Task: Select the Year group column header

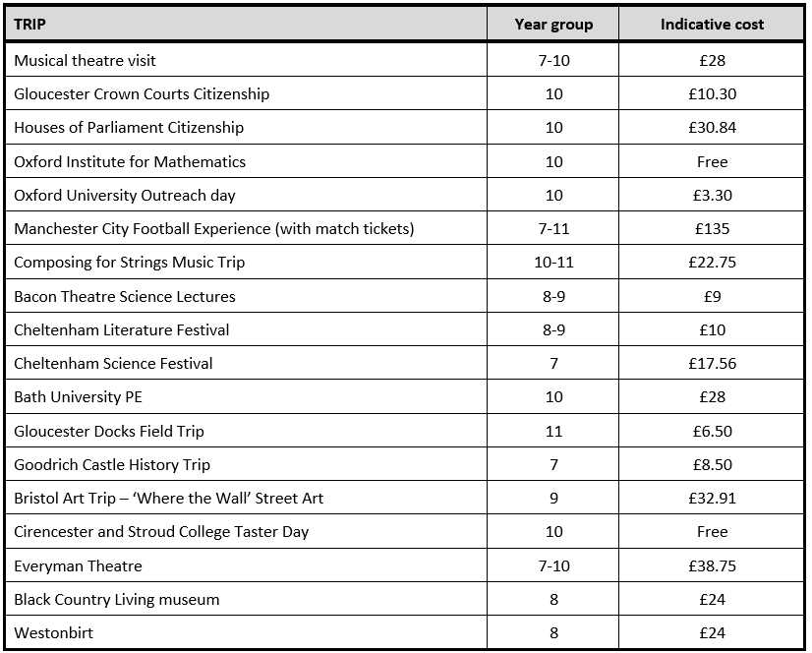Action: pos(553,24)
